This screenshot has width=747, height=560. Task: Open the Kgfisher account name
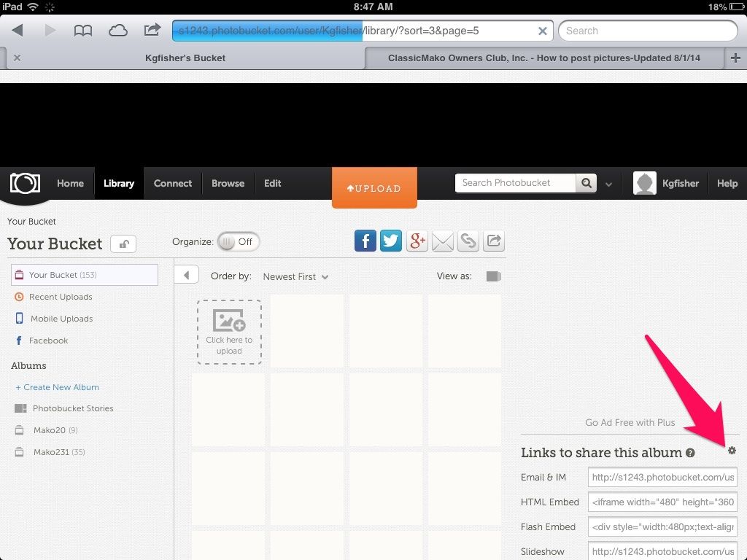(x=681, y=183)
